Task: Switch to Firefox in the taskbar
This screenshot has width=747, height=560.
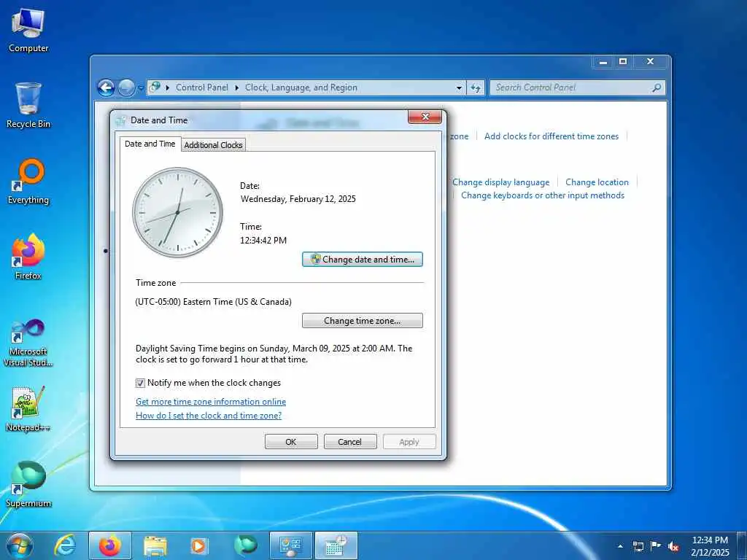Action: point(110,545)
